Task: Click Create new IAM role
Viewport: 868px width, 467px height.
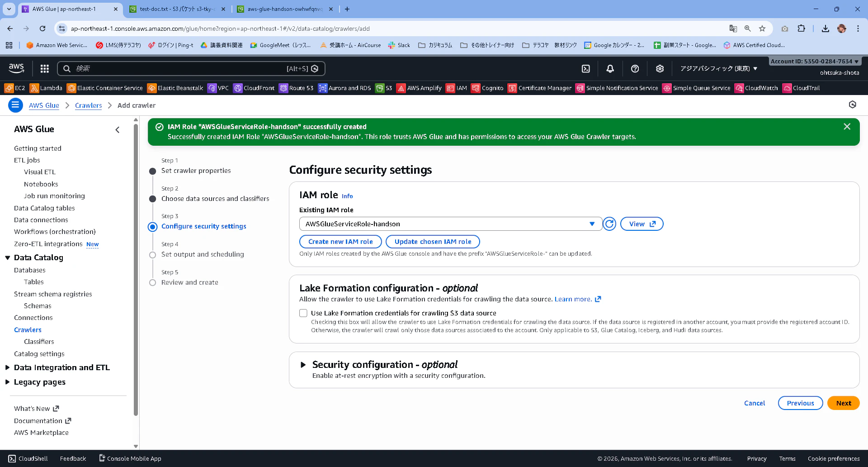Action: (x=340, y=242)
